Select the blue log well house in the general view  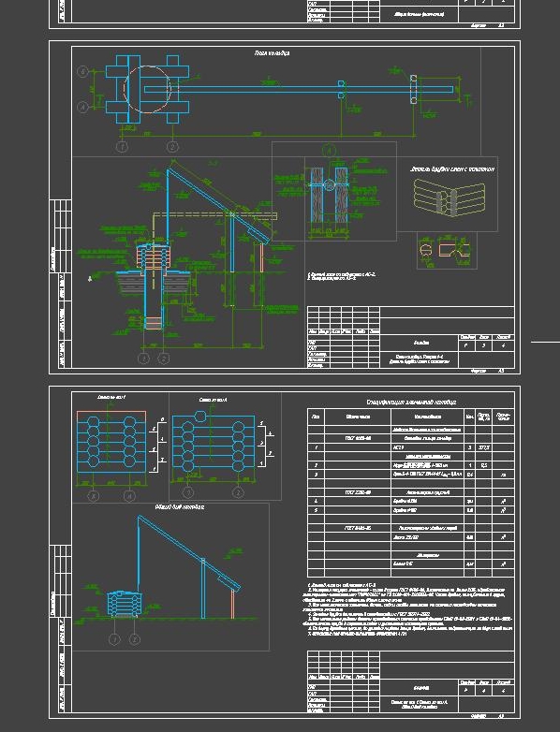[x=125, y=604]
